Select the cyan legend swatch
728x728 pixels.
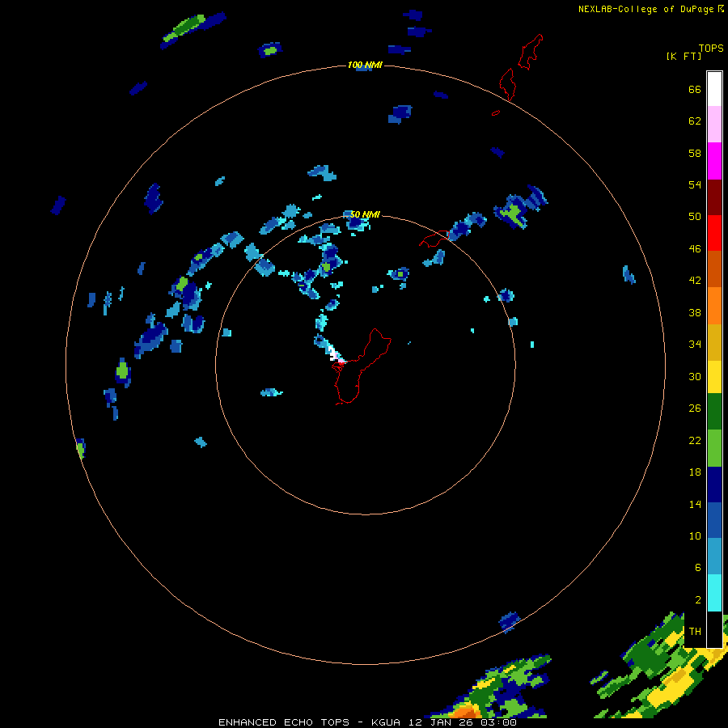[714, 593]
